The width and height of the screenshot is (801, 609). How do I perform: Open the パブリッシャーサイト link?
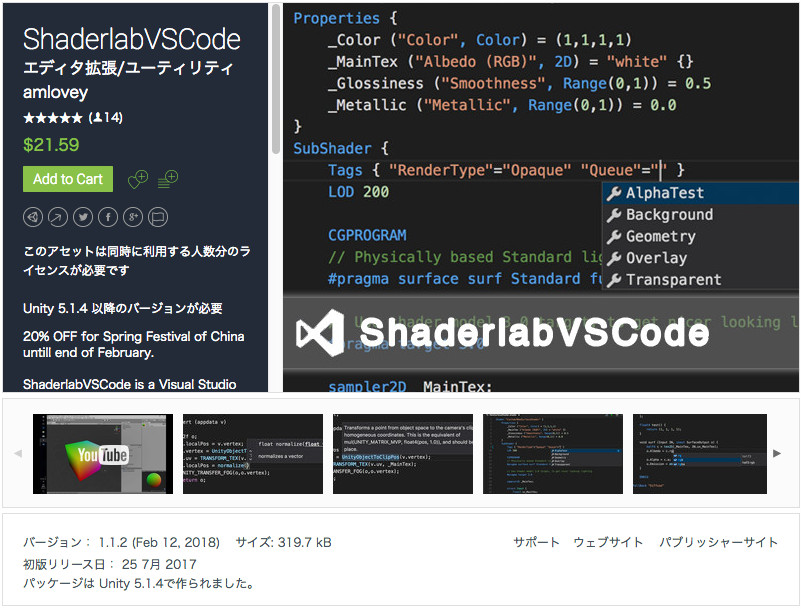718,542
